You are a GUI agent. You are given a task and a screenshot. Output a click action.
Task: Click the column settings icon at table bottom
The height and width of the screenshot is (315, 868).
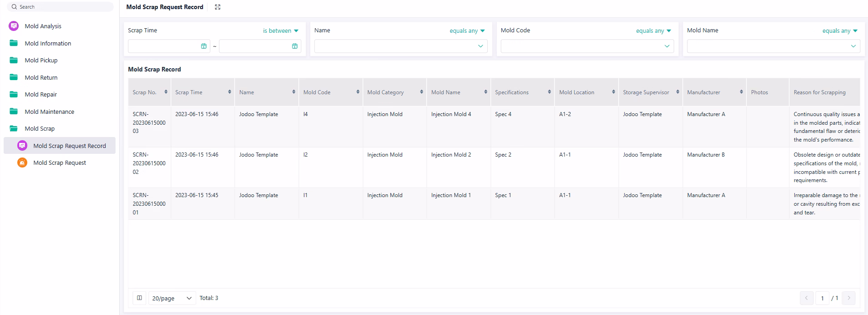coord(140,298)
